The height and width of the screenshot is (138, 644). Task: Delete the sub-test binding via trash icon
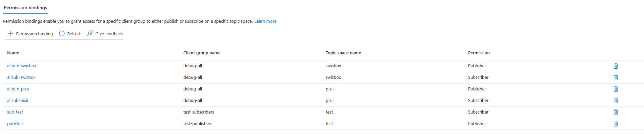[x=616, y=112]
